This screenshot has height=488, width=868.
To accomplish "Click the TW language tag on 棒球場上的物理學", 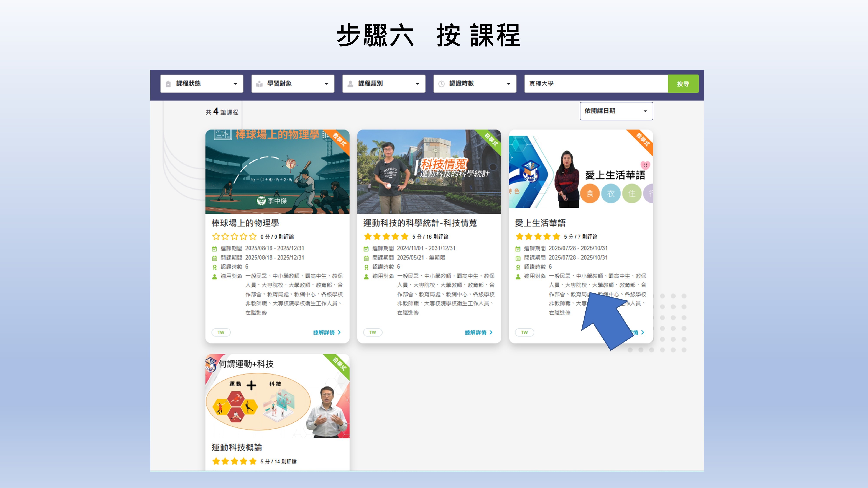I will pyautogui.click(x=221, y=332).
